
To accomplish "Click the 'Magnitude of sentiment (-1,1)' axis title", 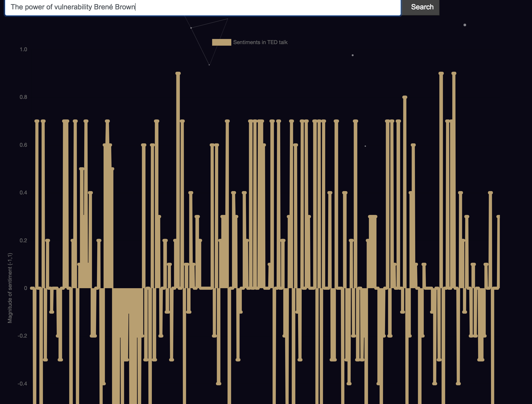I will pyautogui.click(x=10, y=288).
